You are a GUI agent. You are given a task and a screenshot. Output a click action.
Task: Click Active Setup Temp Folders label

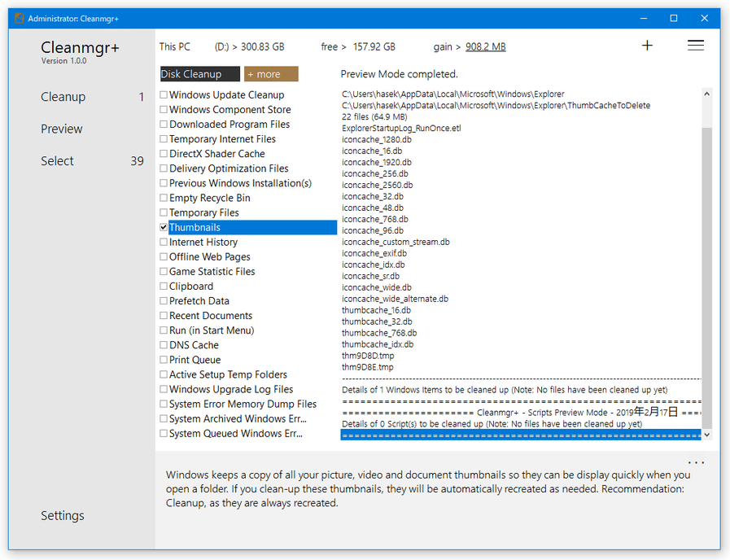pos(228,374)
